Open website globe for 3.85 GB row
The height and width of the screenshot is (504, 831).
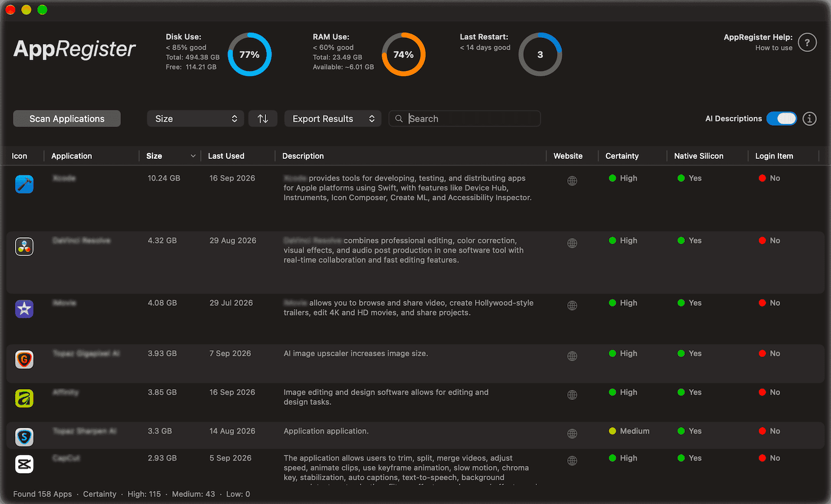[x=572, y=395]
